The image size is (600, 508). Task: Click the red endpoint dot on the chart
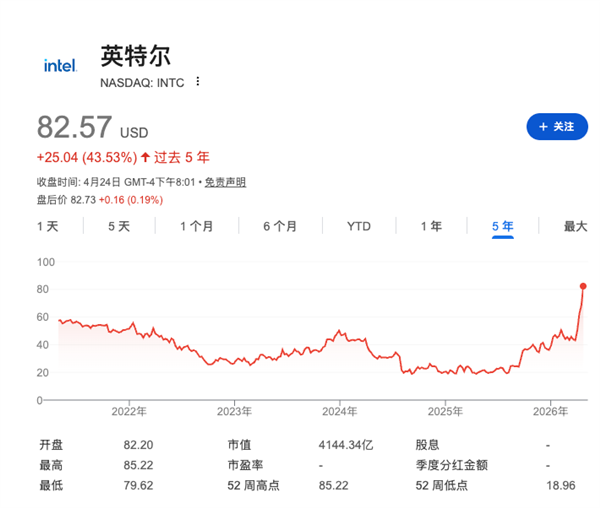pyautogui.click(x=583, y=286)
